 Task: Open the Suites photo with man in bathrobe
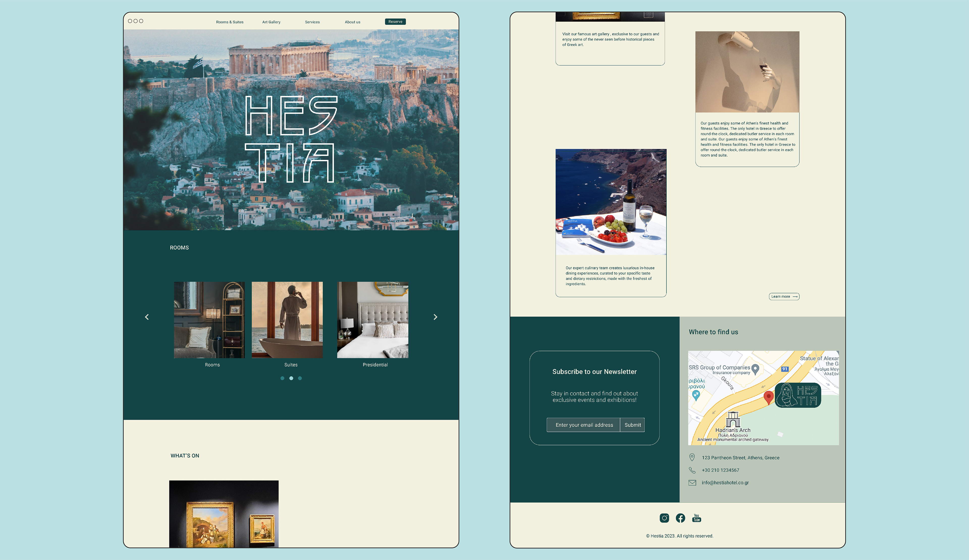pos(287,320)
